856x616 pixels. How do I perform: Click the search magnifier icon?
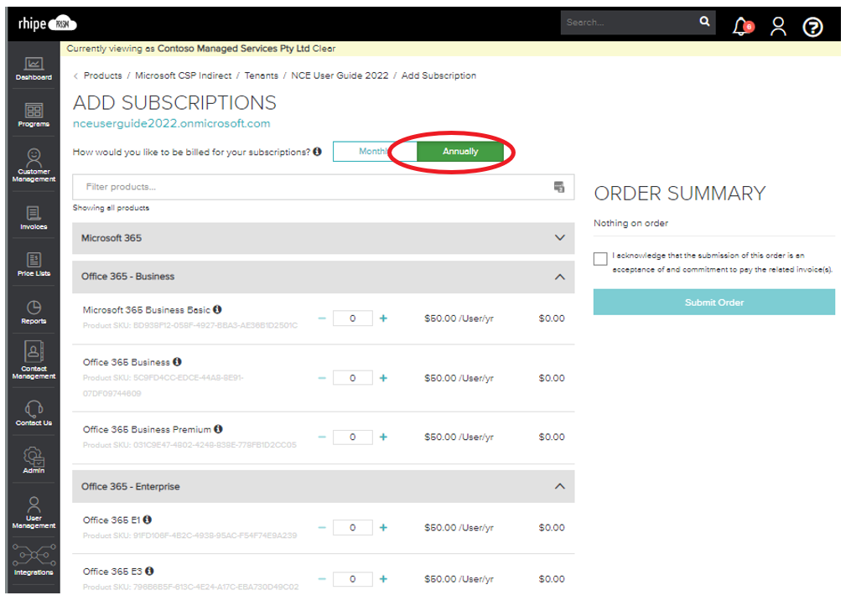coord(705,21)
